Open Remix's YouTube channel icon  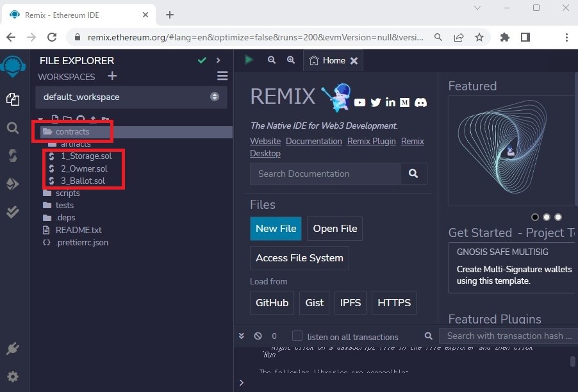click(359, 102)
